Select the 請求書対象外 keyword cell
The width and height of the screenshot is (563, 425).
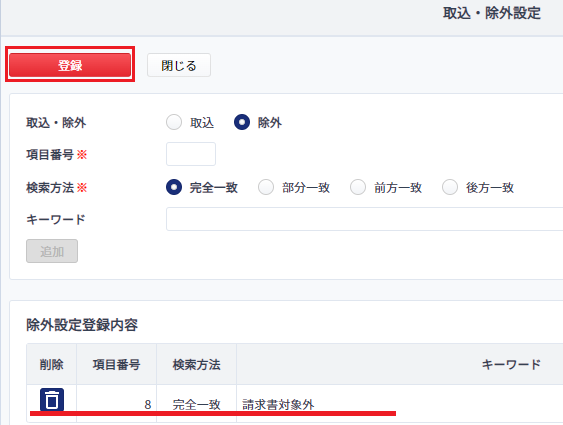coord(278,405)
